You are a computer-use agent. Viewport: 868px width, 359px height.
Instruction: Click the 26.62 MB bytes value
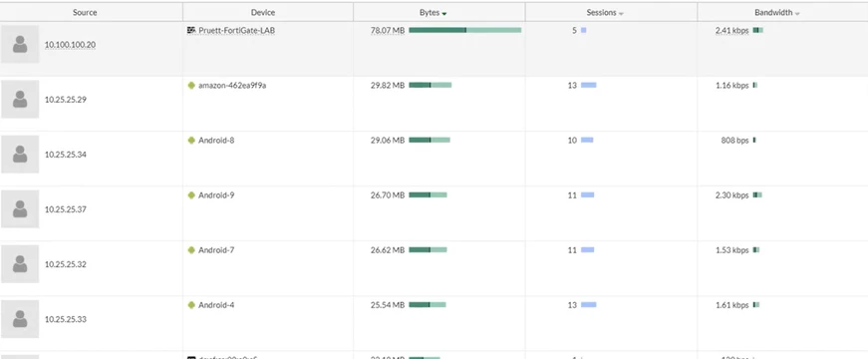[388, 250]
